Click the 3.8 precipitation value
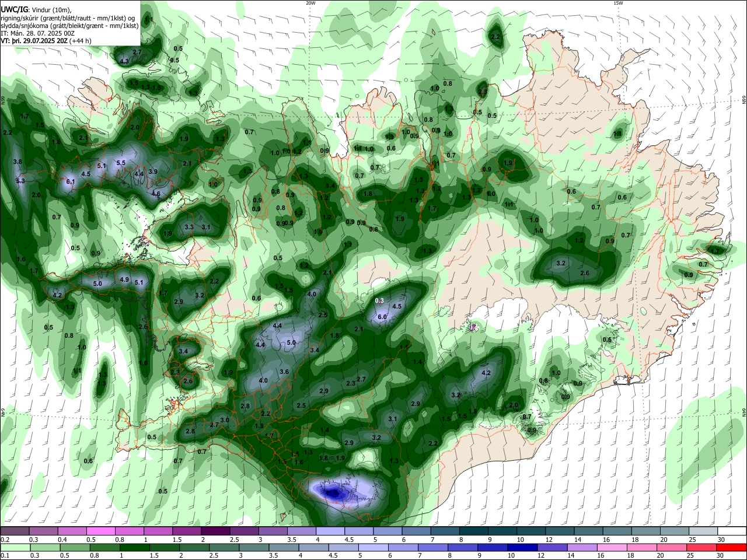The width and height of the screenshot is (747, 560). 18,162
